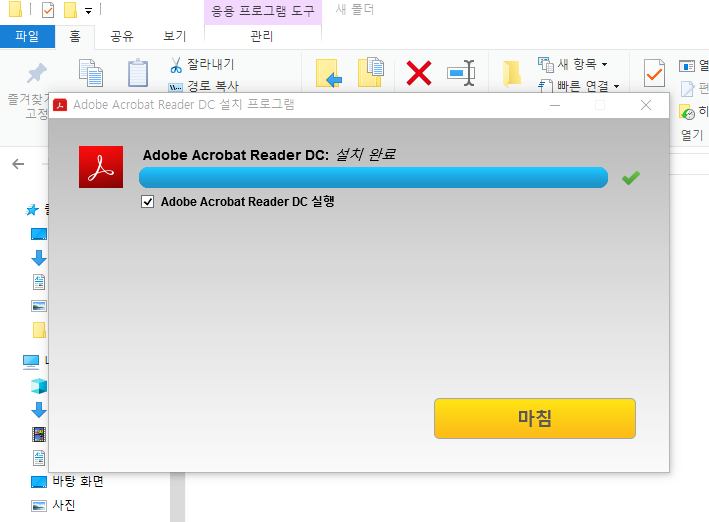Click the small Adobe icon in installer title bar

[60, 105]
